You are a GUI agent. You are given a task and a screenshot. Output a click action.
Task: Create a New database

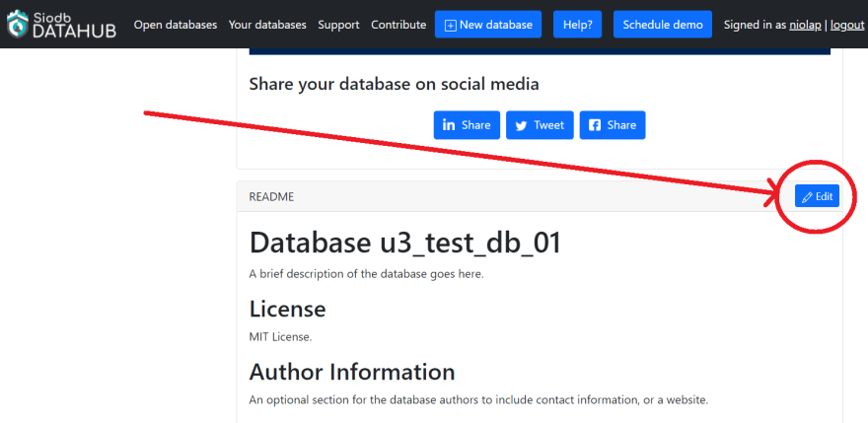click(x=488, y=25)
